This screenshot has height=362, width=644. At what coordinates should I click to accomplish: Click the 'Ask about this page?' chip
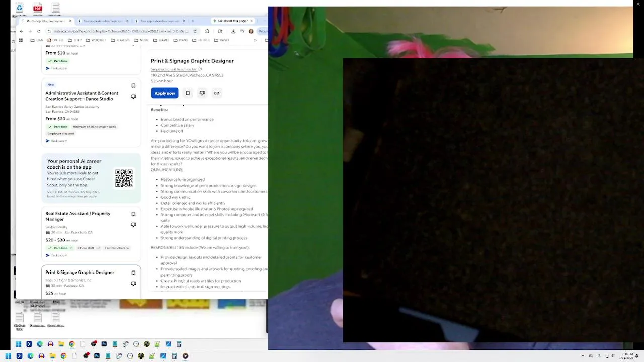click(232, 21)
